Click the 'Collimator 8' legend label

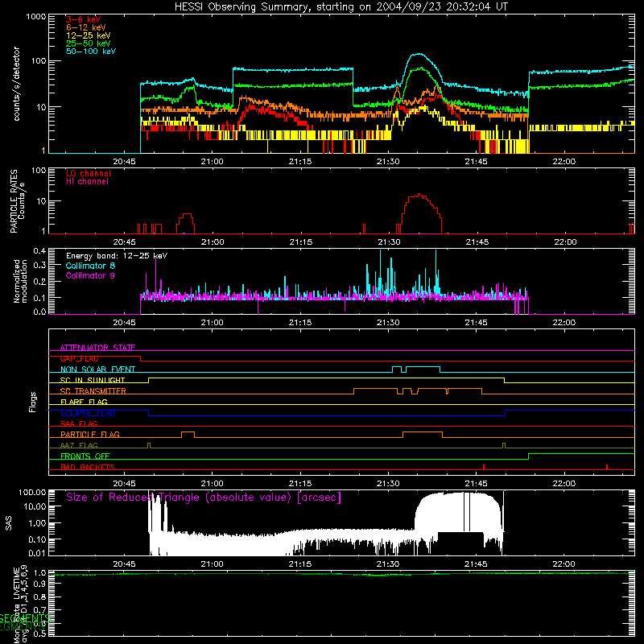coord(90,266)
